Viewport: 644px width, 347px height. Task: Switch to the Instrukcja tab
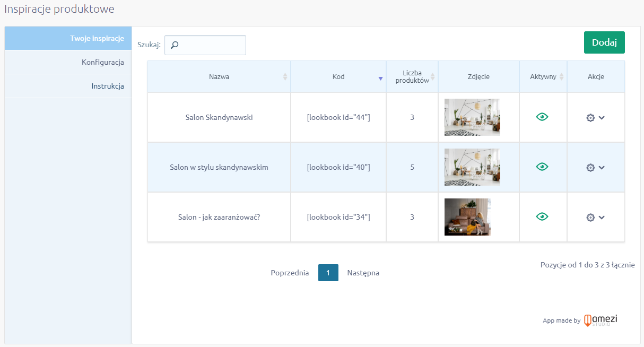pyautogui.click(x=107, y=86)
